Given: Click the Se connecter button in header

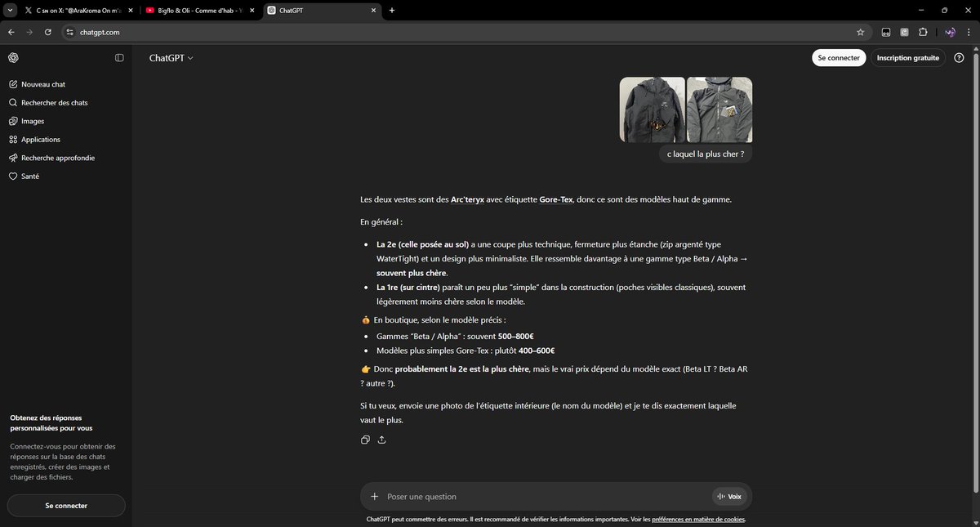Looking at the screenshot, I should [x=839, y=58].
